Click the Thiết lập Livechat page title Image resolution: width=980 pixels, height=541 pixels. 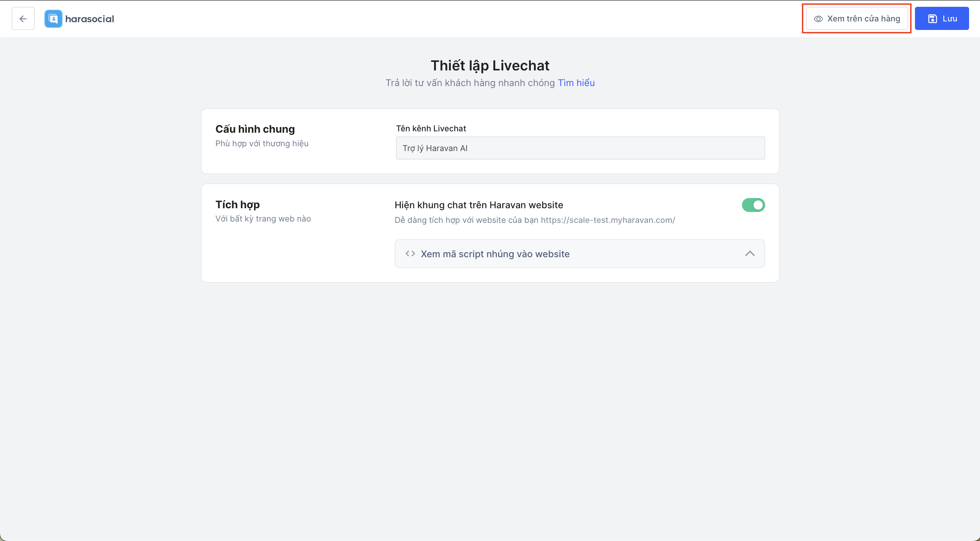click(x=490, y=66)
